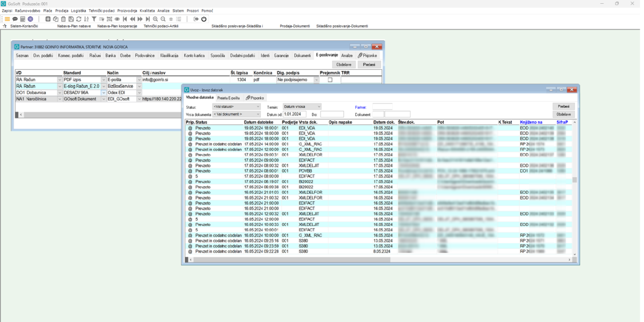This screenshot has width=644, height=322.
Task: Click Preberi button in Uvoz window
Action: (x=564, y=107)
